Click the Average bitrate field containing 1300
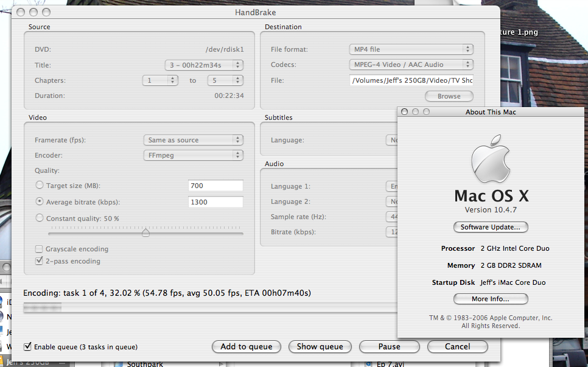The height and width of the screenshot is (367, 588). tap(215, 202)
